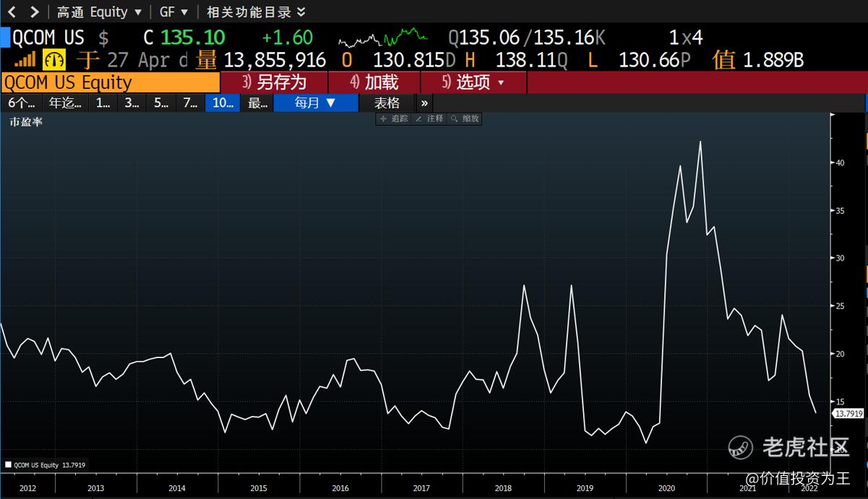Viewport: 868px width, 499px height.
Task: Activate the 注释 annotate tool
Action: click(429, 118)
